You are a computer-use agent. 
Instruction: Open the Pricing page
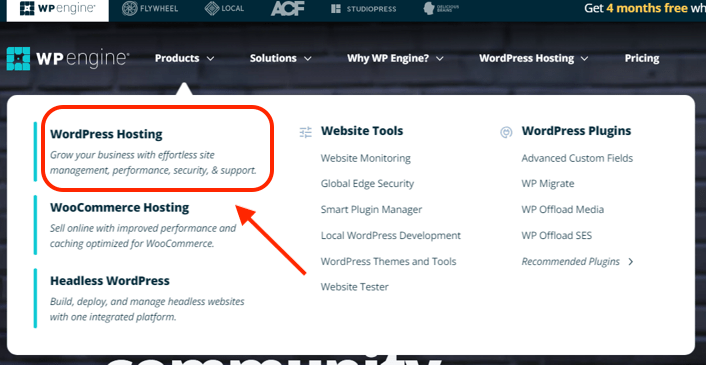[x=642, y=59]
